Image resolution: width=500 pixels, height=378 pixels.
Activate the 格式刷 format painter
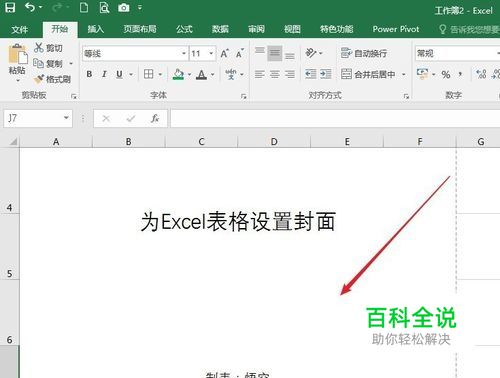[x=52, y=79]
